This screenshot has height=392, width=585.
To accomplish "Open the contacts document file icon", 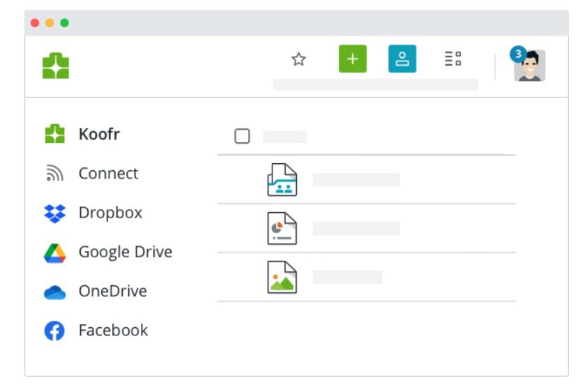I will coord(282,180).
